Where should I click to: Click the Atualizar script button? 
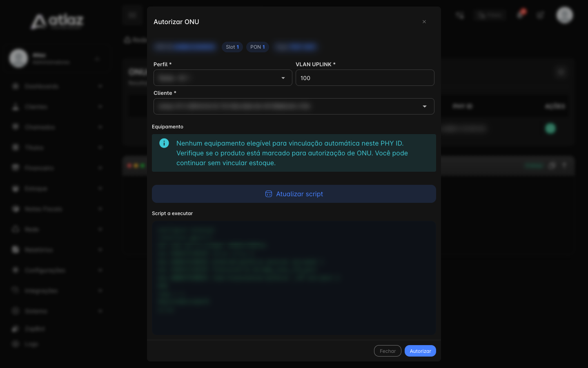[x=294, y=194]
